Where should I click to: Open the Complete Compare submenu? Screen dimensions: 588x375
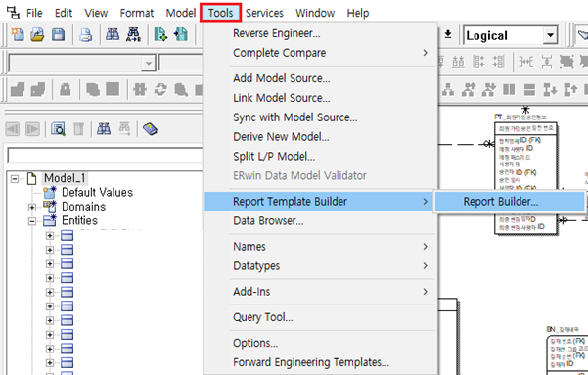pos(321,53)
